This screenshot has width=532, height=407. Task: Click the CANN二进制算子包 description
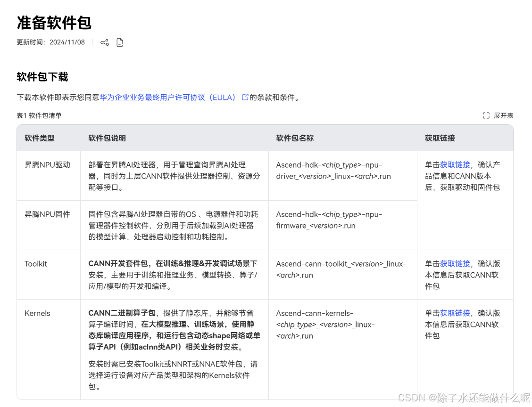point(174,330)
